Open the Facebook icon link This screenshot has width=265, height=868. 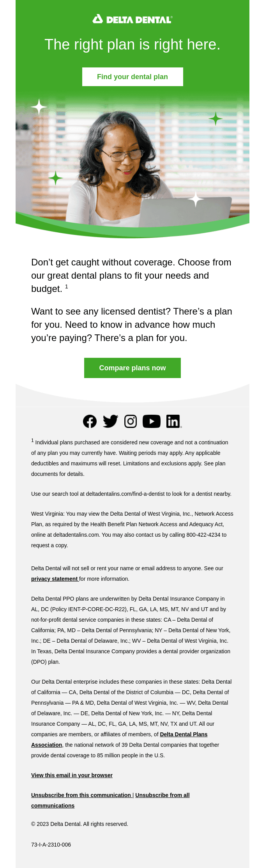[90, 421]
